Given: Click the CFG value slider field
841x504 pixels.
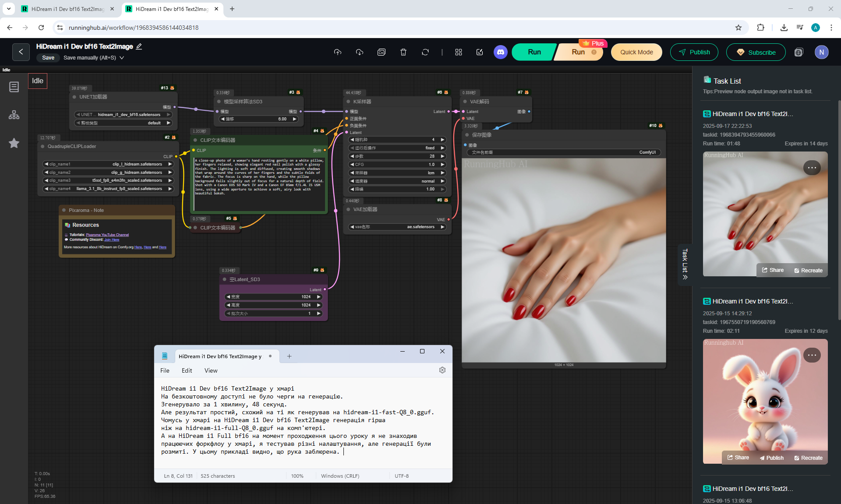Looking at the screenshot, I should pyautogui.click(x=397, y=165).
